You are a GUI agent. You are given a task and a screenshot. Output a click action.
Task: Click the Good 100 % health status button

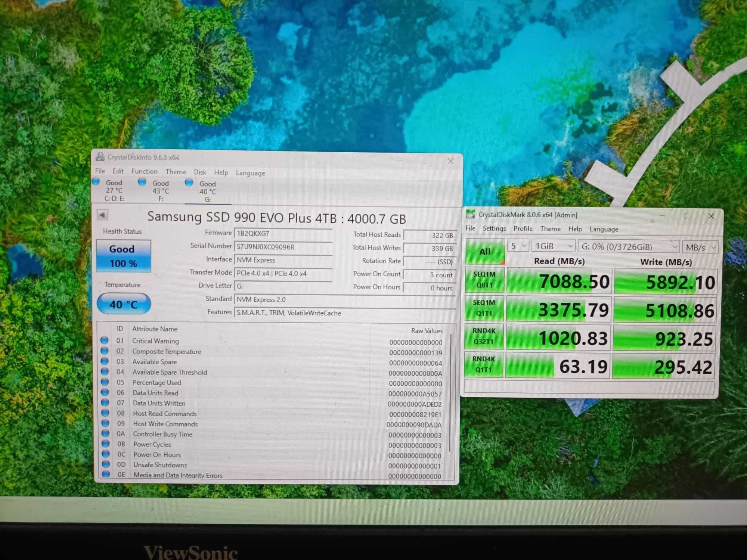pyautogui.click(x=123, y=256)
